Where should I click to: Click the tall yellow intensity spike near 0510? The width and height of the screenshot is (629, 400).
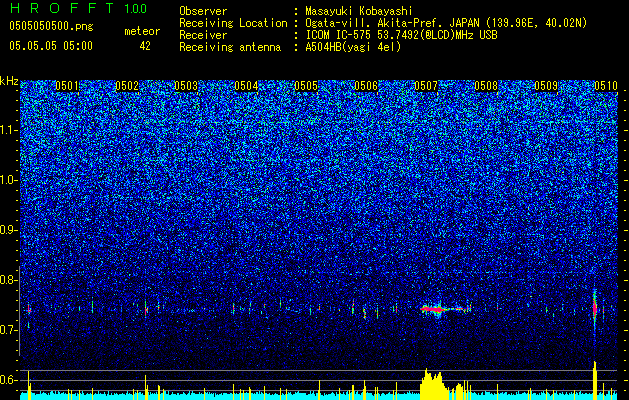595,380
